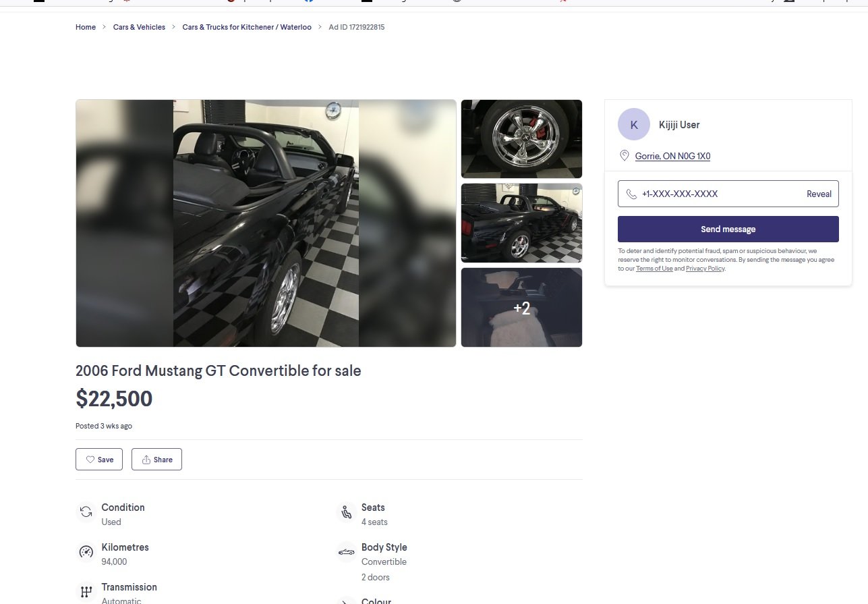Open the +2 more photos thumbnail

[x=521, y=308]
